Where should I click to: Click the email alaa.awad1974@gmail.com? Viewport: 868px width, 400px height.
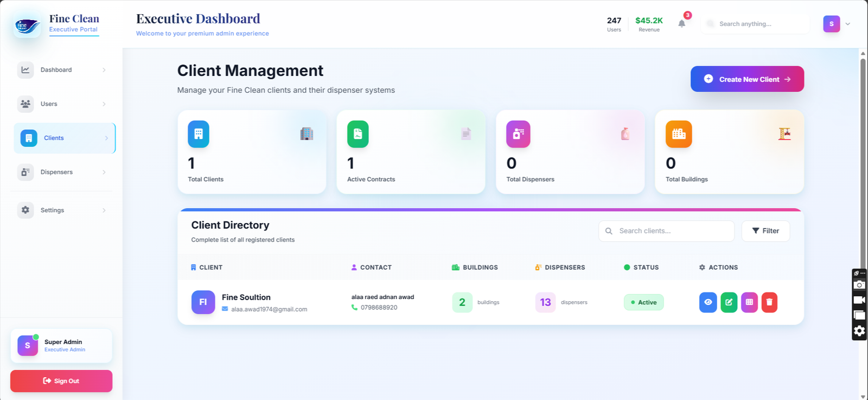click(x=269, y=309)
